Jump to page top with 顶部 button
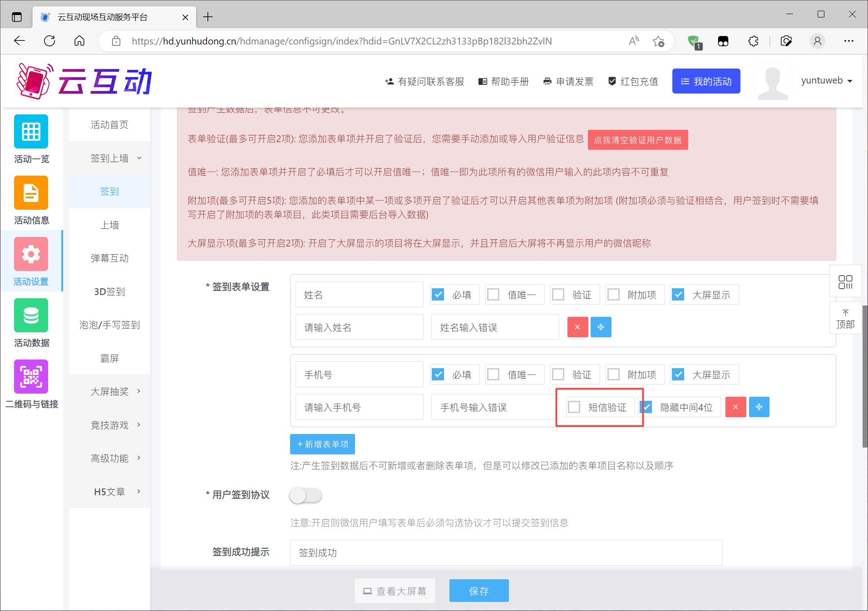The image size is (868, 611). (845, 319)
